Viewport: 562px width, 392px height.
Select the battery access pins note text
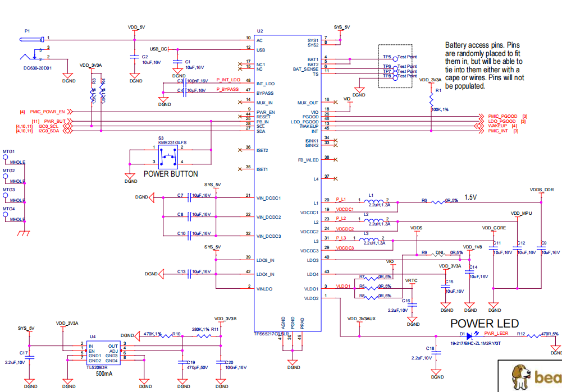[485, 66]
